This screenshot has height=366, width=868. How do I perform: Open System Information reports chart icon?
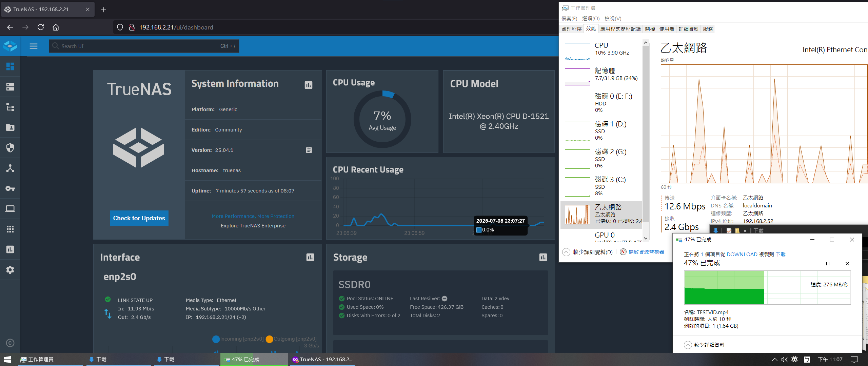tap(309, 85)
